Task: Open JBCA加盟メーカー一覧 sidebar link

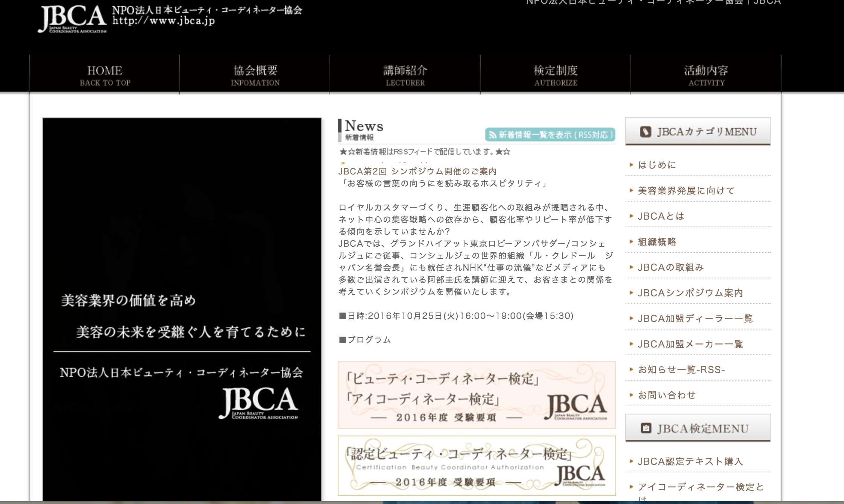Action: click(690, 344)
